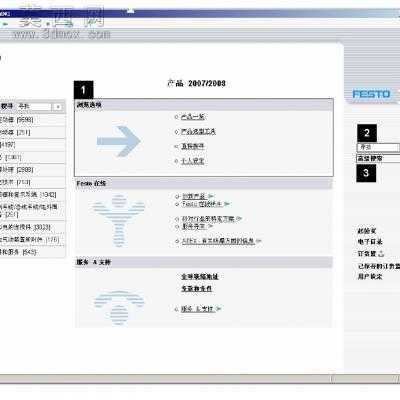Viewport: 400px width, 400px height.
Task: Open the category row with count [9598]
Action: [x=32, y=120]
